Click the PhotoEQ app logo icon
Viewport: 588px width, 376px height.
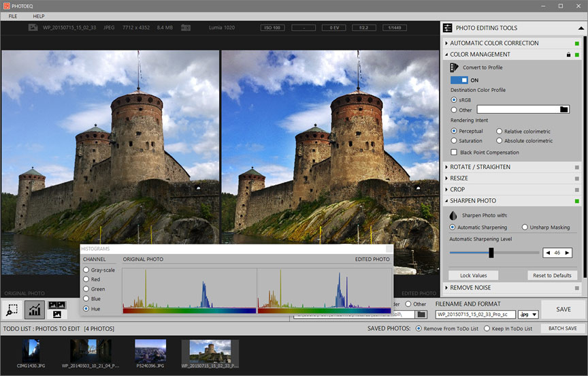(6, 6)
